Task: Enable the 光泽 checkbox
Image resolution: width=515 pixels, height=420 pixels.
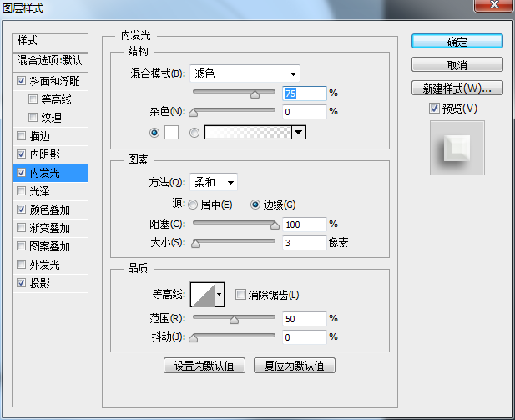Action: pos(22,191)
